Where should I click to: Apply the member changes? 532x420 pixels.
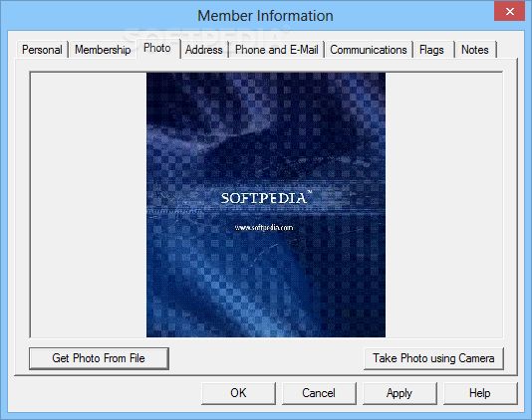point(399,393)
